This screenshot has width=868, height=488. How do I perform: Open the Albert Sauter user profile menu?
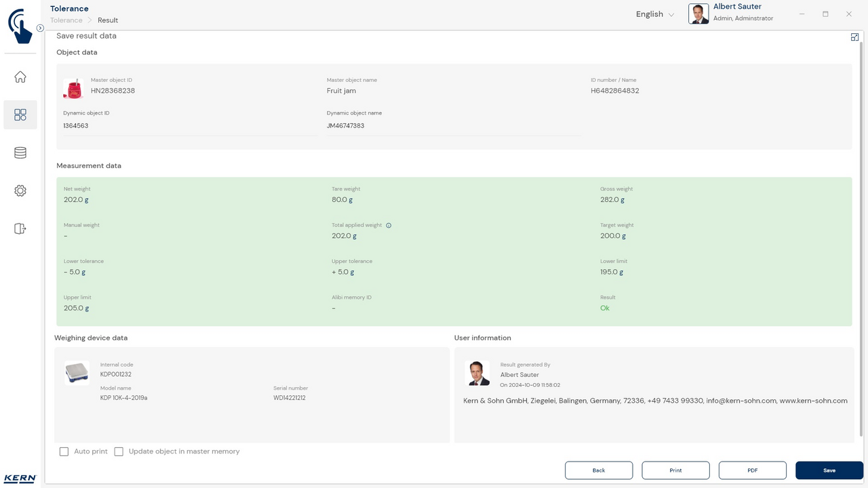[x=731, y=13]
